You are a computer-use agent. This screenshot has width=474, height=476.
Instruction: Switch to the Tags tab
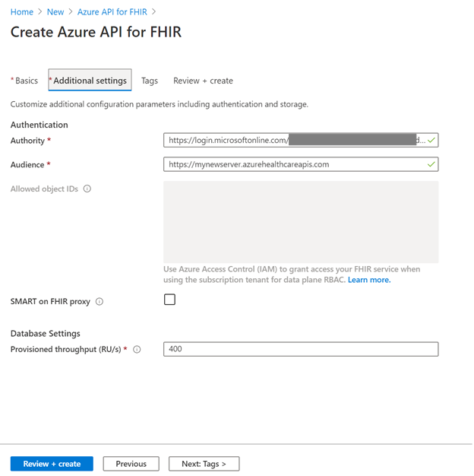pos(150,81)
